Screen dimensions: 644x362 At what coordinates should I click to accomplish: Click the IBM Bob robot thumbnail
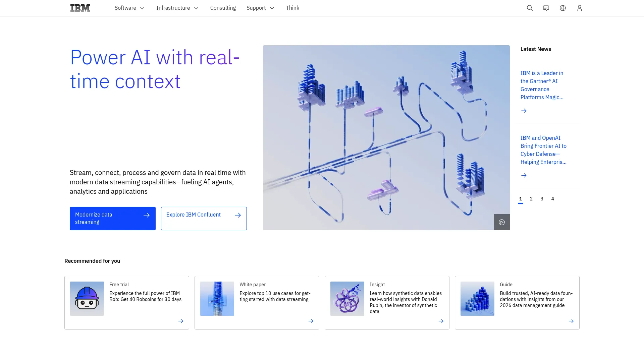click(x=87, y=299)
